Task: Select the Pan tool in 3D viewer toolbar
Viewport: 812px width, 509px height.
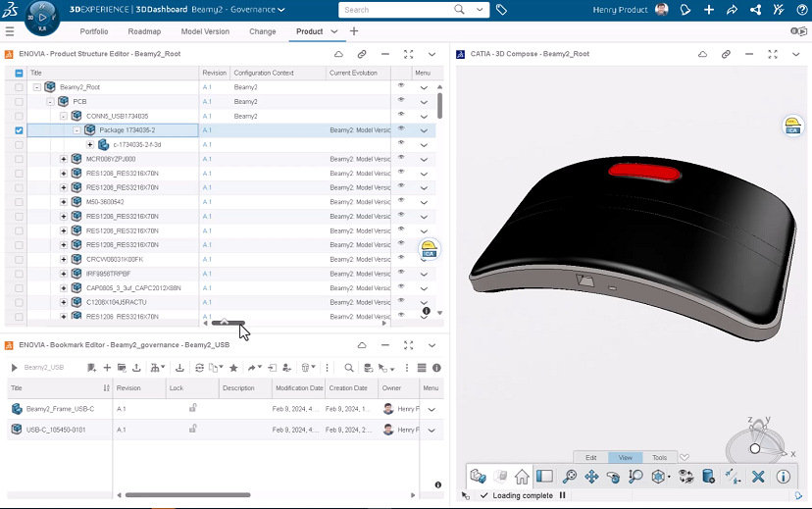Action: tap(591, 477)
